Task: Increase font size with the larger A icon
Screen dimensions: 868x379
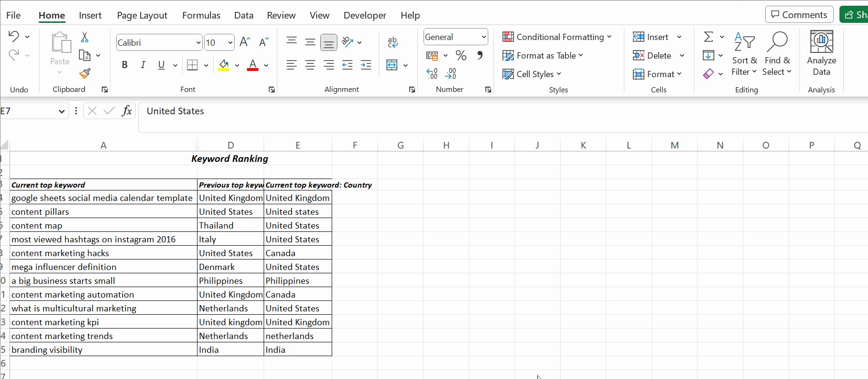Action: tap(245, 42)
